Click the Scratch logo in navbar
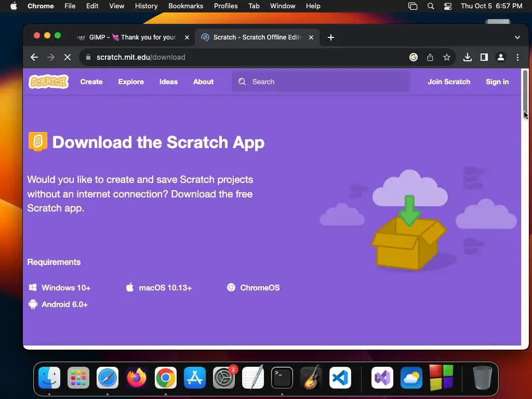This screenshot has width=532, height=399. pyautogui.click(x=48, y=82)
